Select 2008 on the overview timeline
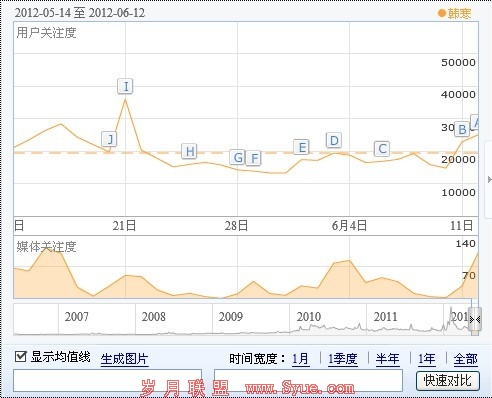Image resolution: width=492 pixels, height=398 pixels. (153, 317)
